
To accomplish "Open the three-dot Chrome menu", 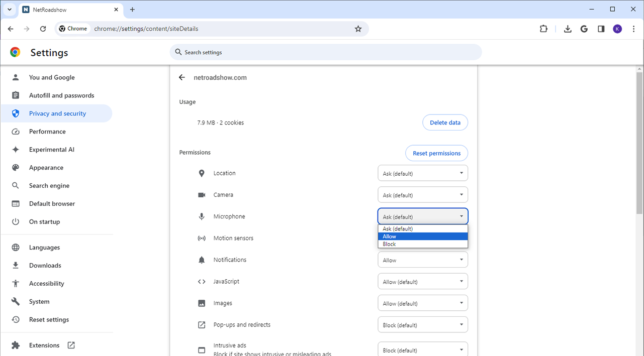I will click(633, 29).
